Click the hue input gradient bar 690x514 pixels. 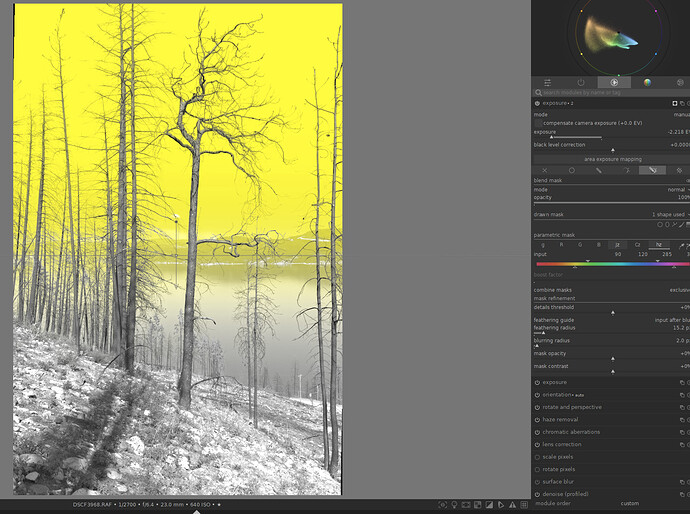[x=613, y=264]
